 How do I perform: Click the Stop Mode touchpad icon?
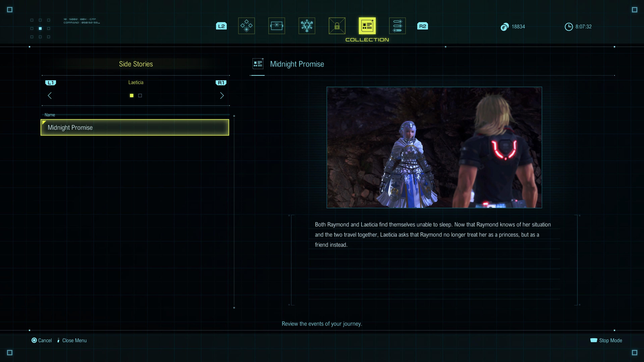tap(594, 340)
